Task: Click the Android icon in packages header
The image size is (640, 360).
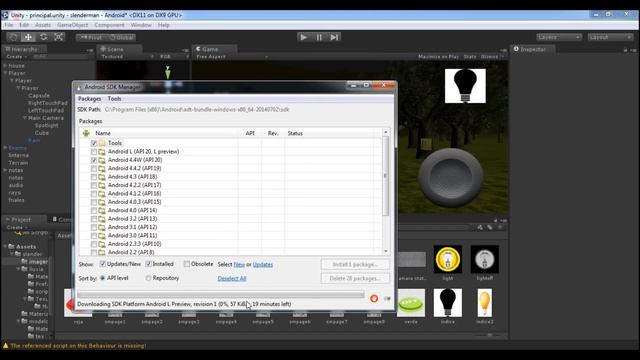Action: [86, 133]
